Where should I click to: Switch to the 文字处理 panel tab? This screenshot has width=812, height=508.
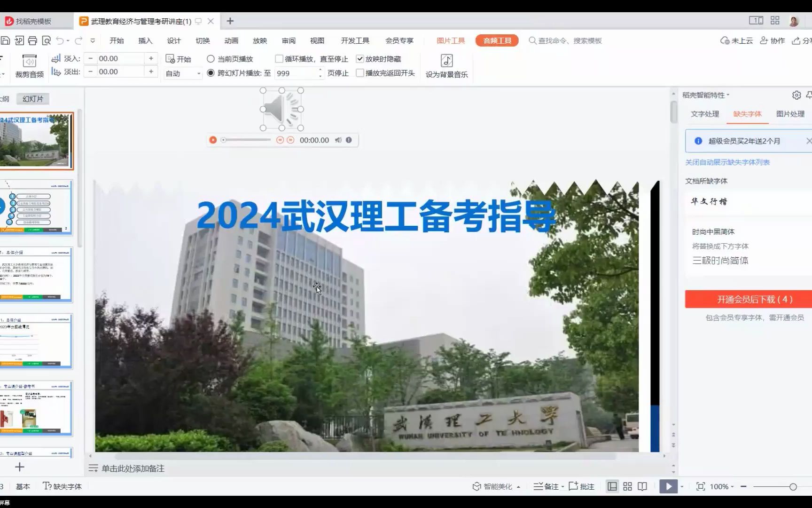click(x=705, y=114)
